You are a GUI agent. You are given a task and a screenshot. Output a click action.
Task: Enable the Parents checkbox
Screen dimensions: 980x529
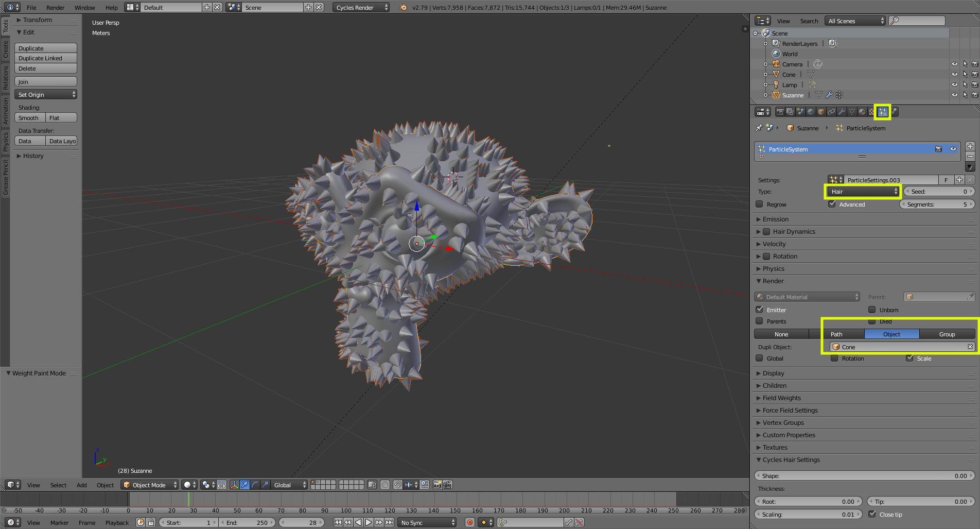pos(759,321)
